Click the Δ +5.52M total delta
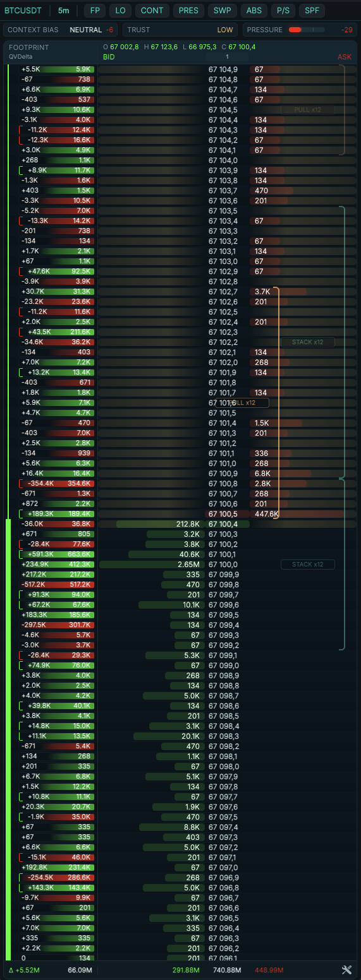This screenshot has width=361, height=980. tap(24, 970)
